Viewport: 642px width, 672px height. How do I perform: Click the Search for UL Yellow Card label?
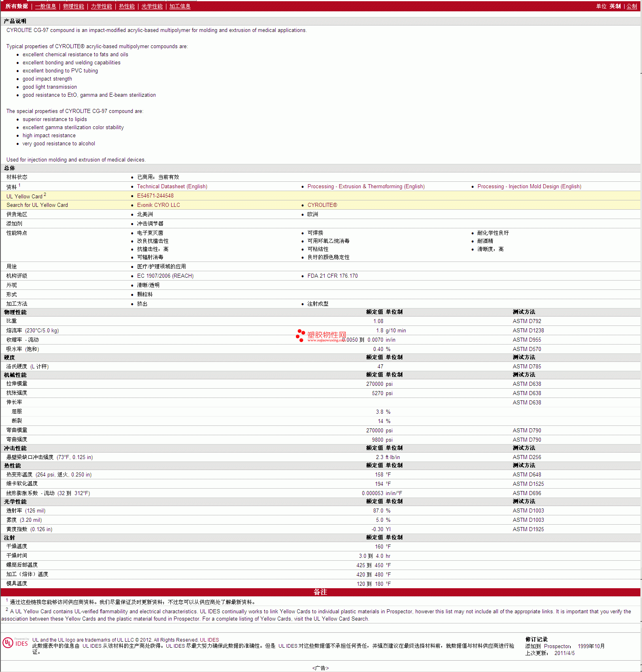(37, 205)
